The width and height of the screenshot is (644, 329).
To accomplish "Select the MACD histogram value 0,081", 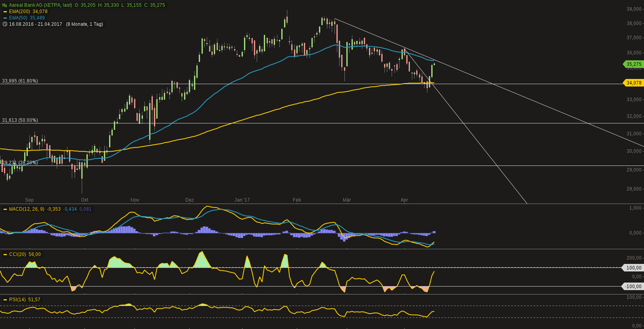I will pyautogui.click(x=86, y=209).
